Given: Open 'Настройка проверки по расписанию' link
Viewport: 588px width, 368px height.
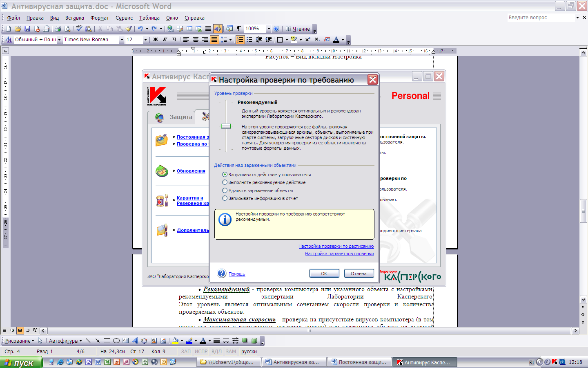Looking at the screenshot, I should (336, 246).
